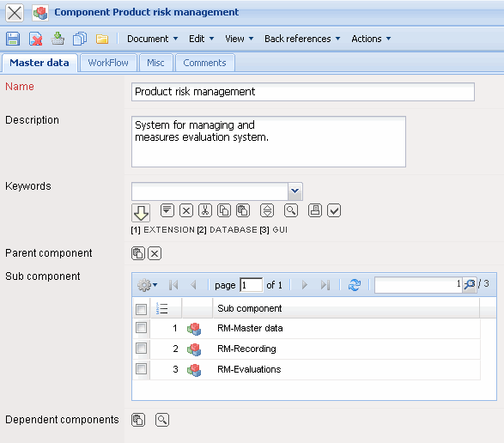This screenshot has width=504, height=443.
Task: Open the Actions menu
Action: point(371,39)
